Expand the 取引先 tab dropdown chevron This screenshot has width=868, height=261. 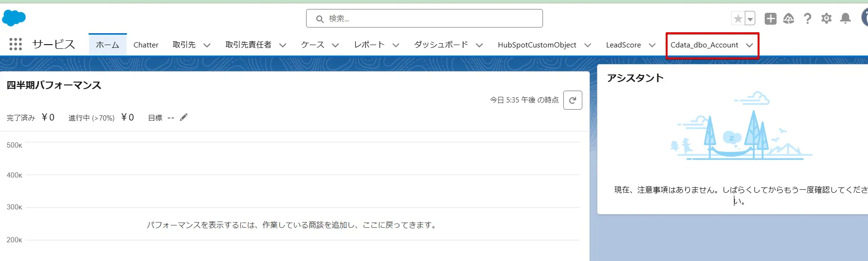207,45
